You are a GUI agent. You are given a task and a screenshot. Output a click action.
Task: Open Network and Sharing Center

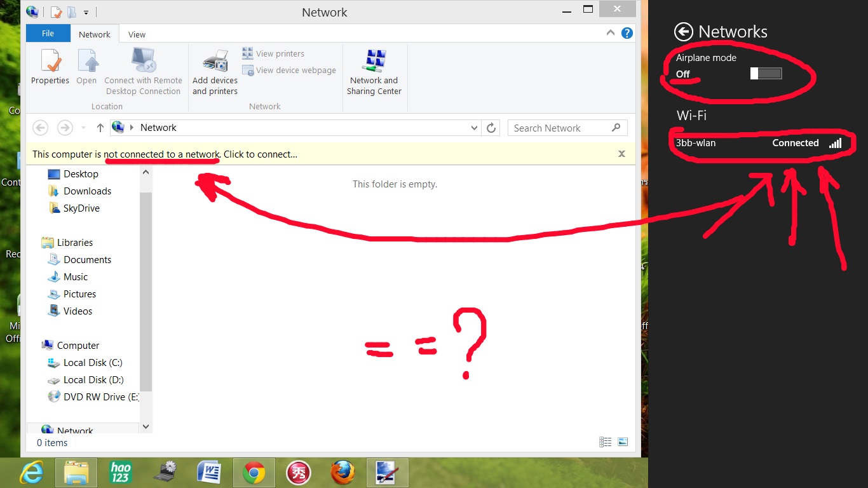click(374, 72)
